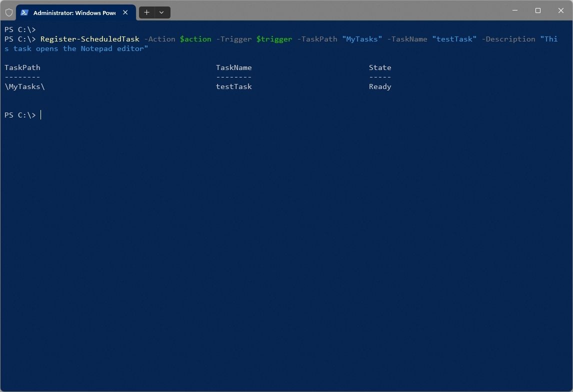Viewport: 573px width, 392px height.
Task: Click the \MyTasks\ output value
Action: tap(24, 86)
